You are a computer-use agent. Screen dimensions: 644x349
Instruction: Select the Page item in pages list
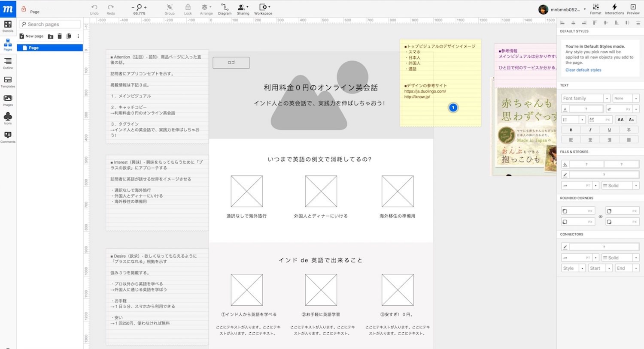point(50,48)
